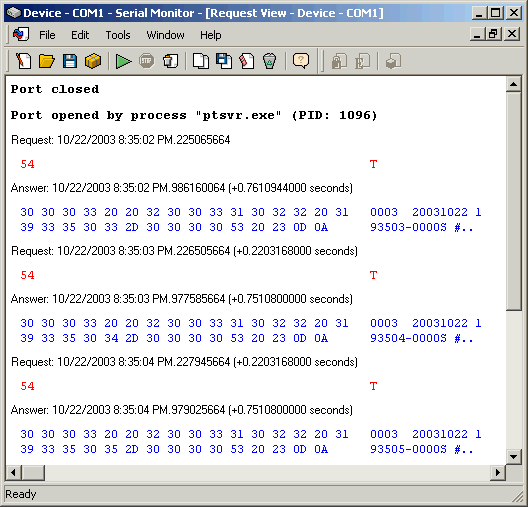Click the 'Port opened by process' line
This screenshot has width=528, height=507.
194,115
